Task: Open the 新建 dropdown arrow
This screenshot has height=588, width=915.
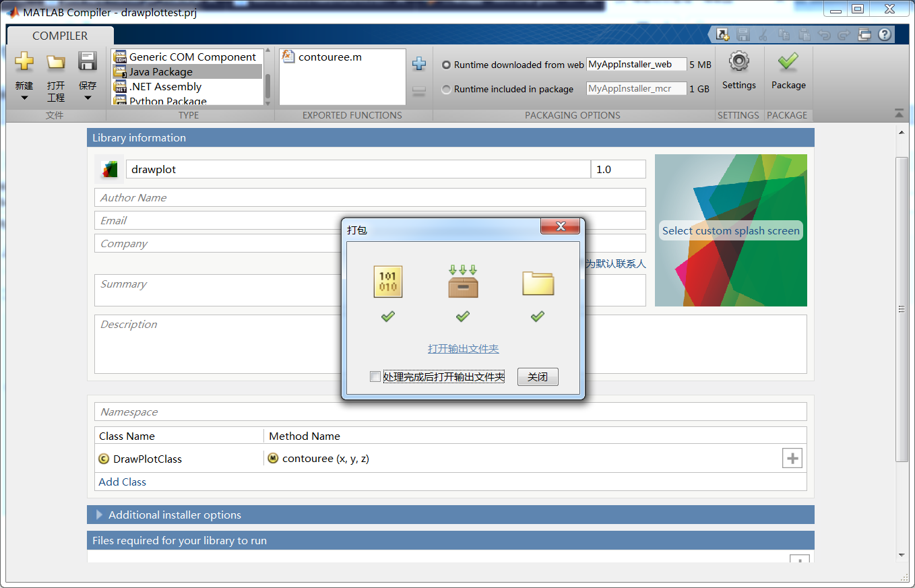Action: click(x=24, y=98)
